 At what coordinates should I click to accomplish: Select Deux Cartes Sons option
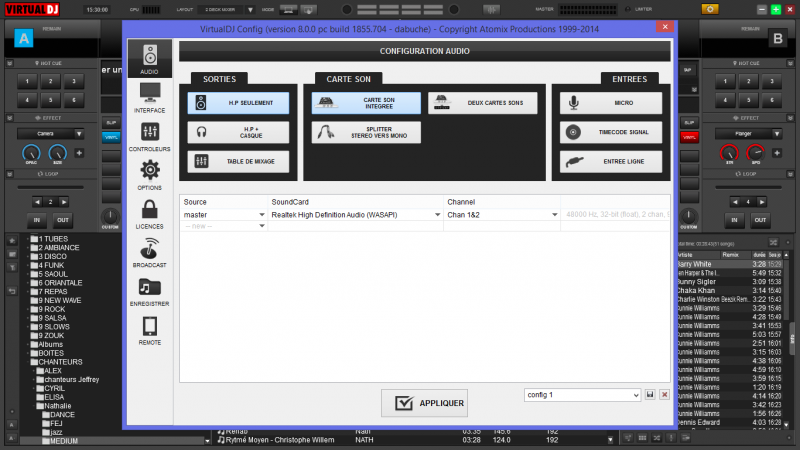[483, 103]
